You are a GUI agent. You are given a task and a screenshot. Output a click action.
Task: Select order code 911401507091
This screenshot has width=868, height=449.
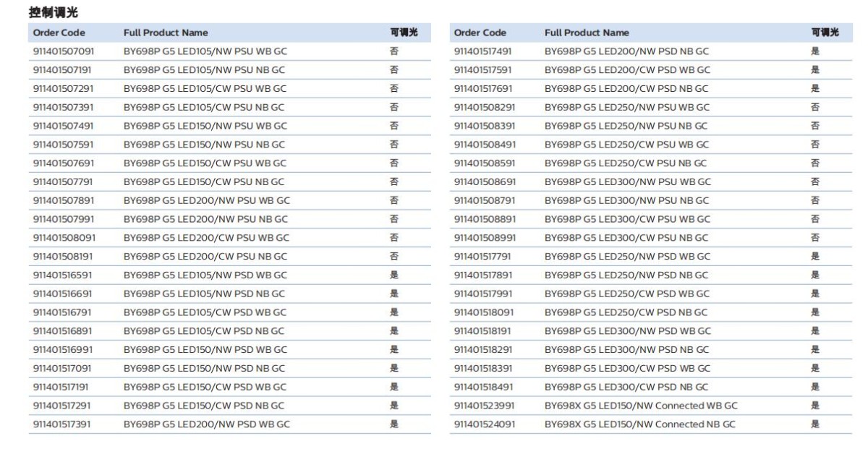click(64, 51)
